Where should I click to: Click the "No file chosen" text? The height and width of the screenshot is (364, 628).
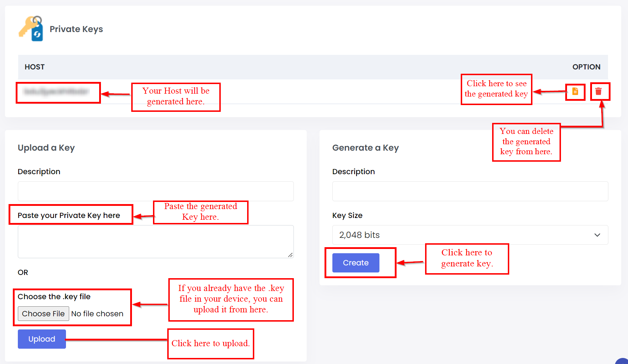pos(97,314)
